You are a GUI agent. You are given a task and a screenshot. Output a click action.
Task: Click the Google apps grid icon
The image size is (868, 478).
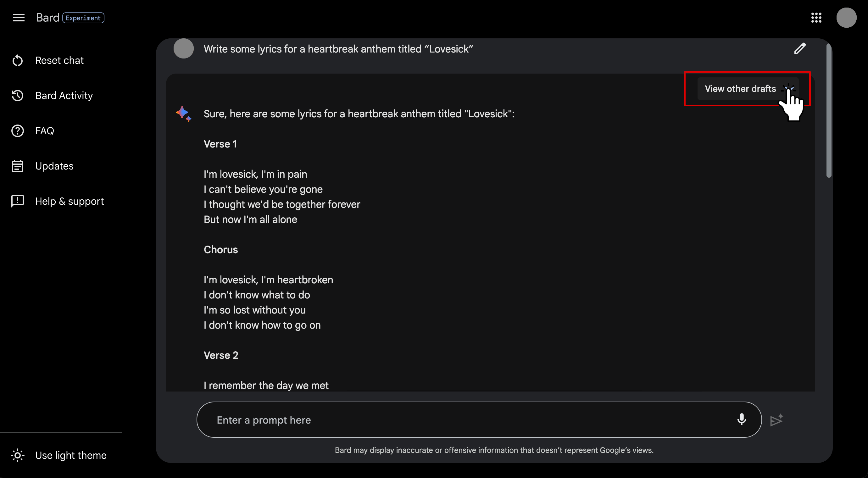click(816, 18)
